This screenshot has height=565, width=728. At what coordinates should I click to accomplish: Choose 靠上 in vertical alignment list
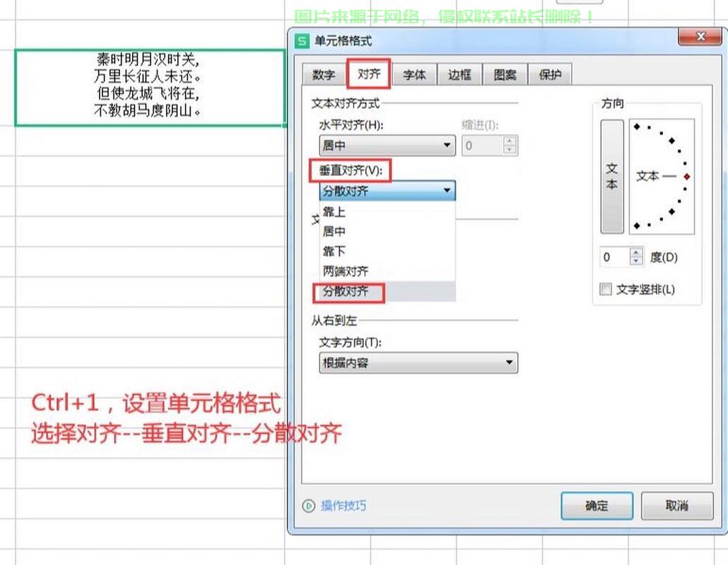[387, 212]
